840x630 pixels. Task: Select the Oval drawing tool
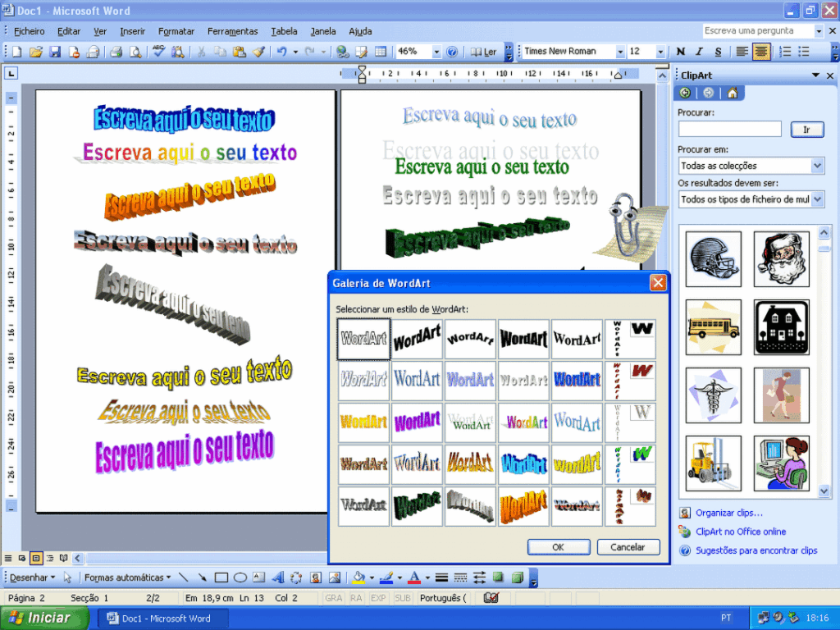240,577
